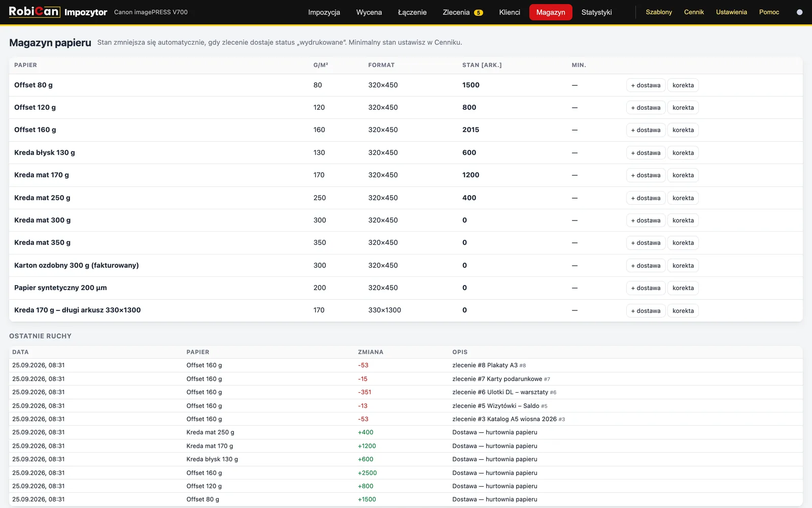812x508 pixels.
Task: Open the Cennik link
Action: click(694, 12)
